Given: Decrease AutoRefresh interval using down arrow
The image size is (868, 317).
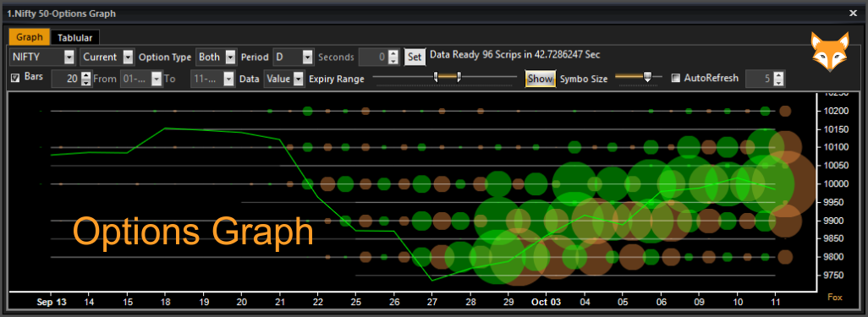Looking at the screenshot, I should click(x=779, y=83).
